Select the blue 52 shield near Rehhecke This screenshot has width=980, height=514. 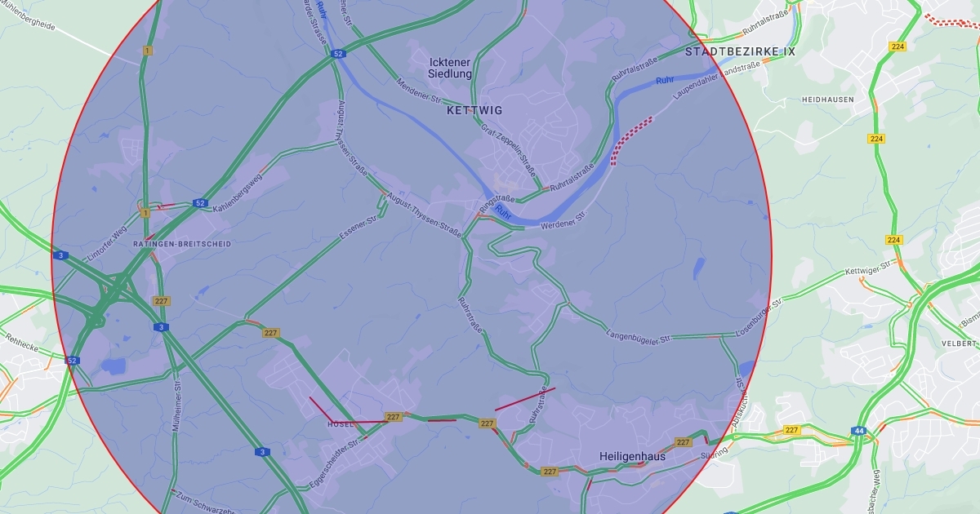coord(73,360)
